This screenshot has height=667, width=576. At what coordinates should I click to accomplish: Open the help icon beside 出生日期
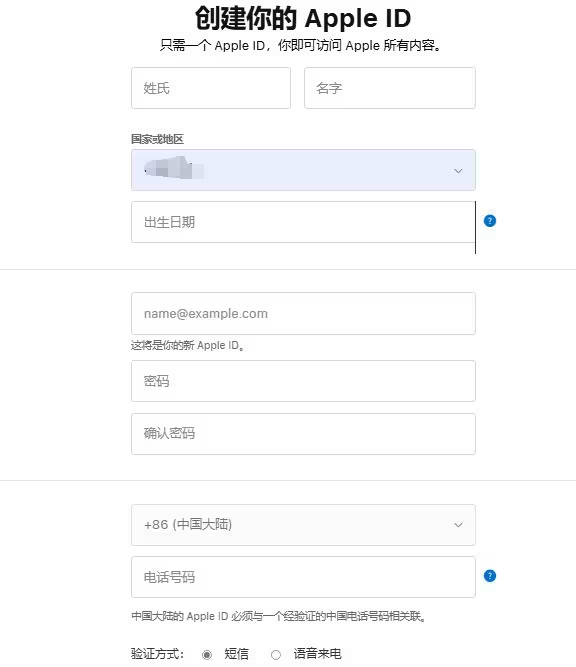(490, 221)
